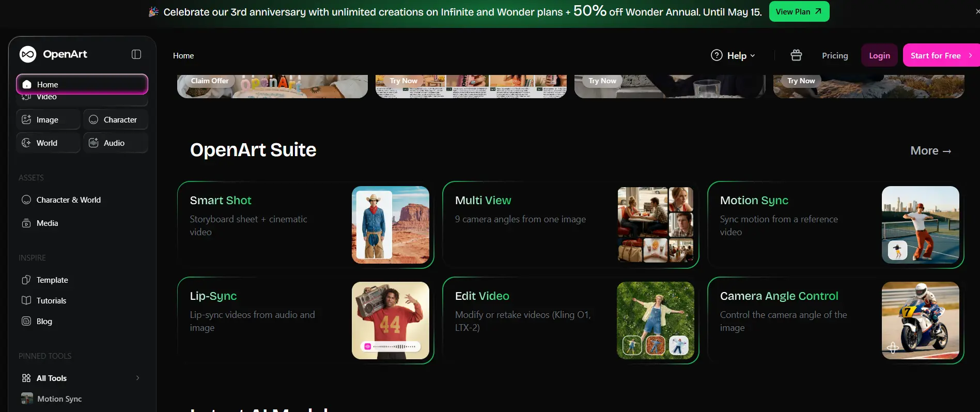Collapse the sidebar with the panel toggle icon
Image resolution: width=980 pixels, height=412 pixels.
pyautogui.click(x=136, y=54)
